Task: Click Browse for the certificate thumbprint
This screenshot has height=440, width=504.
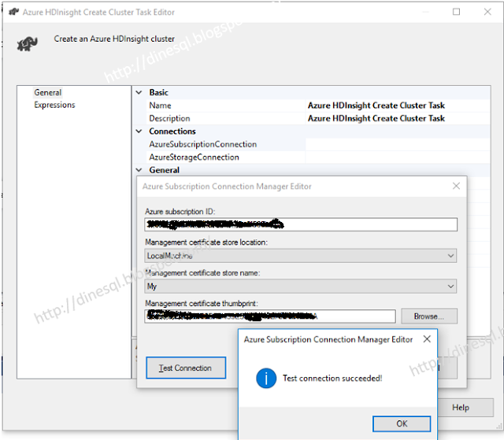Action: tap(429, 316)
